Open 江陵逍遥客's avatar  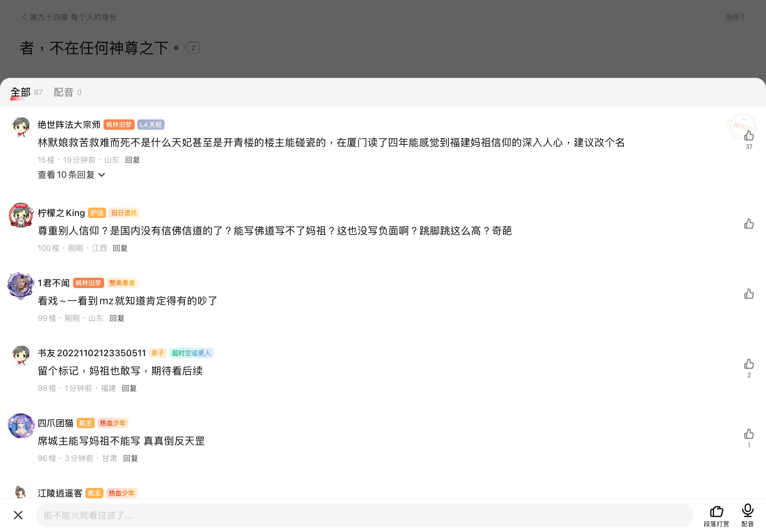21,492
